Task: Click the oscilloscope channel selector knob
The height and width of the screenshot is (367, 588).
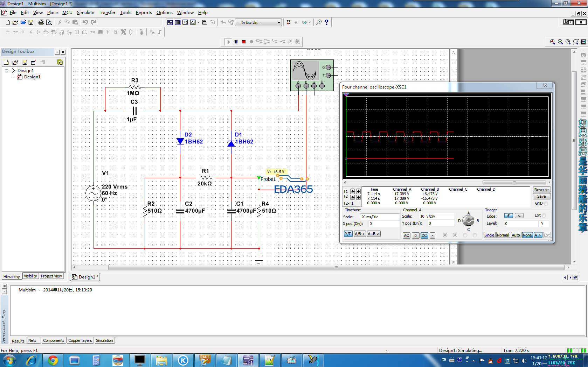Action: coord(468,221)
